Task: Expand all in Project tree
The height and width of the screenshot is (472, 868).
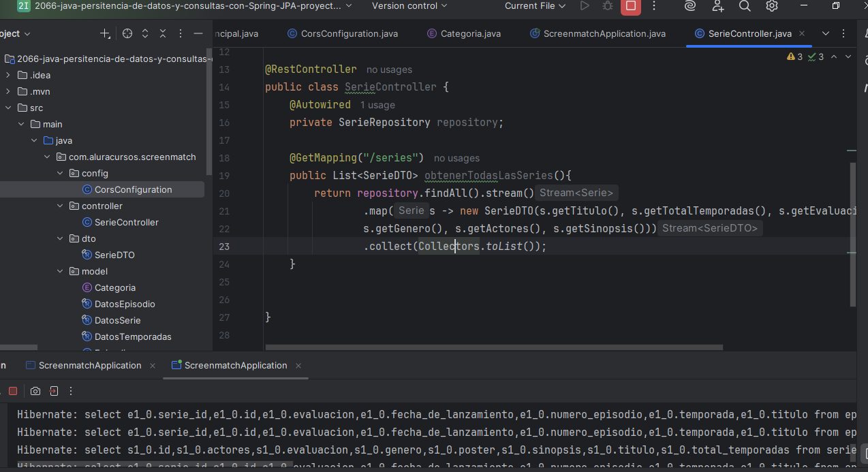Action: 145,33
